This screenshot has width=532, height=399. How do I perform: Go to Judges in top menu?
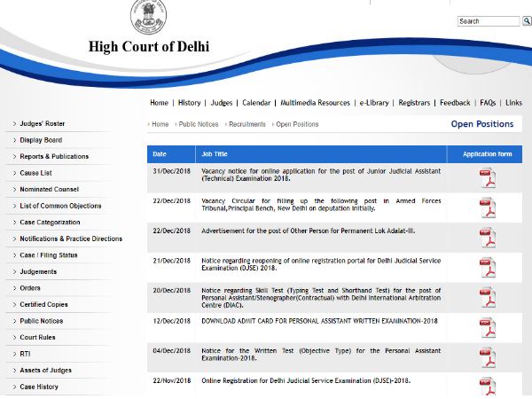click(222, 103)
